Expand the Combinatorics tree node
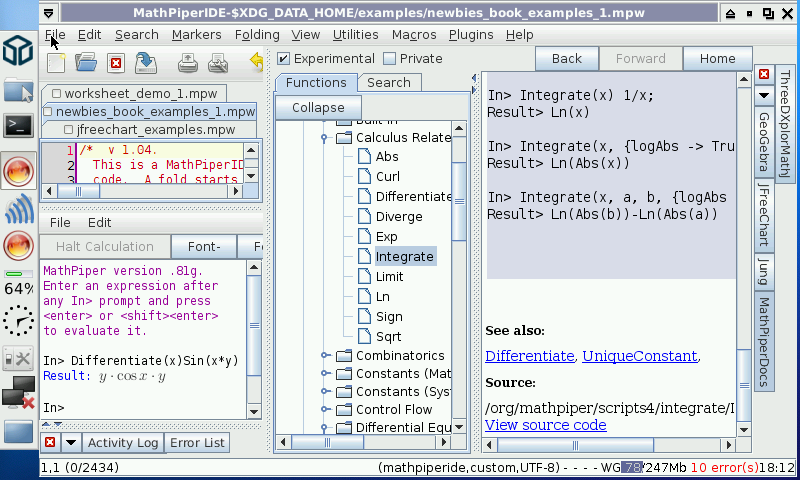 coord(324,356)
